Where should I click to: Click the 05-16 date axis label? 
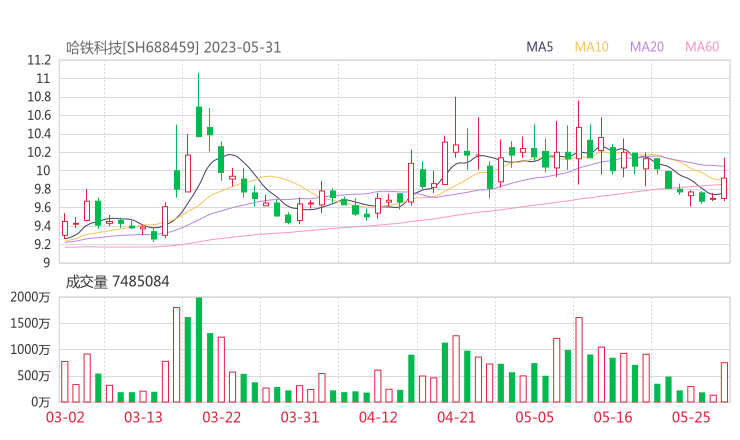coord(613,417)
